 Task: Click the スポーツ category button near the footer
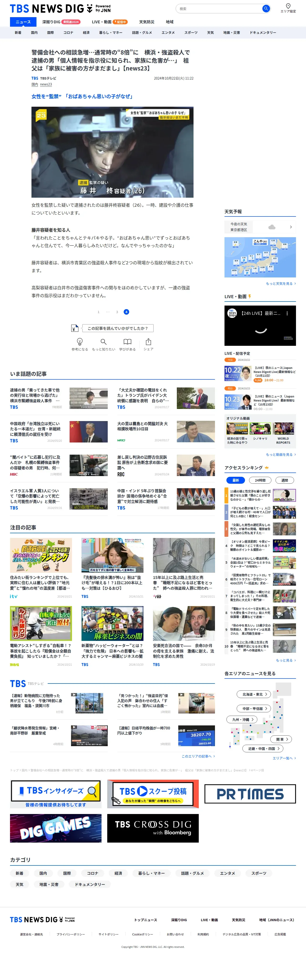point(259,873)
